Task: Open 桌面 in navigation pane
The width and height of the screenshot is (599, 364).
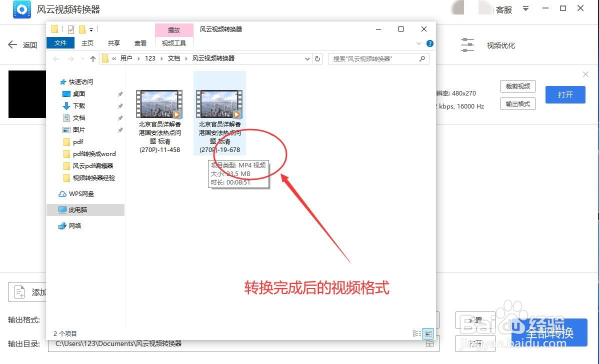Action: [79, 93]
